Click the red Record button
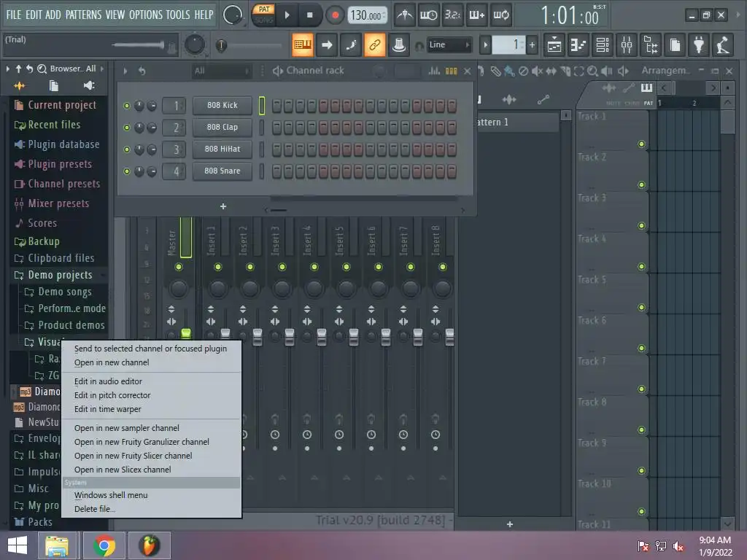The image size is (747, 560). (x=335, y=15)
